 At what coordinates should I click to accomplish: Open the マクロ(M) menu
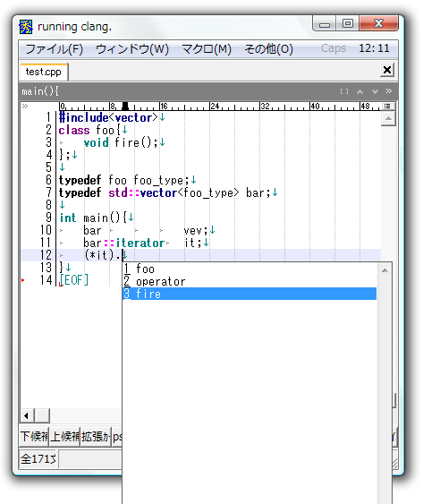click(x=207, y=49)
